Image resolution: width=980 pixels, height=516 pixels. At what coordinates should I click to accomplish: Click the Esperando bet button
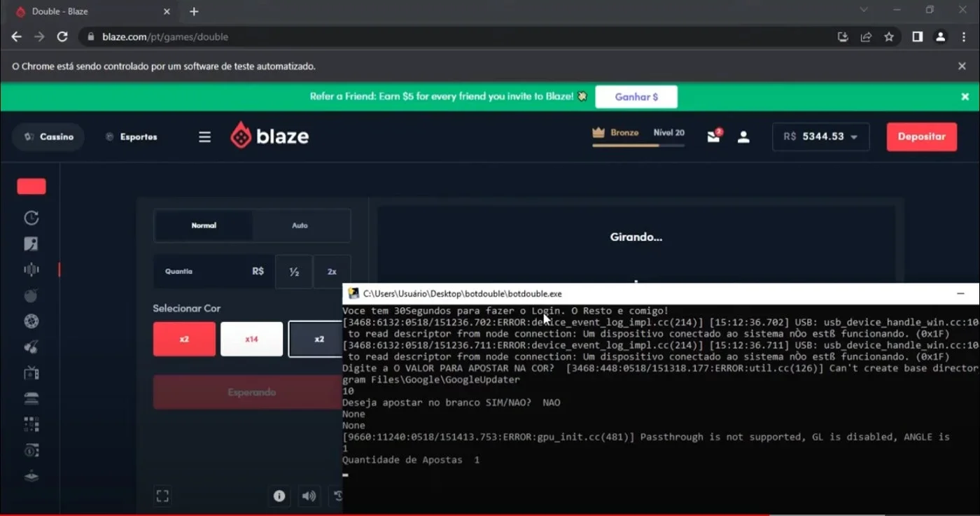pyautogui.click(x=248, y=392)
